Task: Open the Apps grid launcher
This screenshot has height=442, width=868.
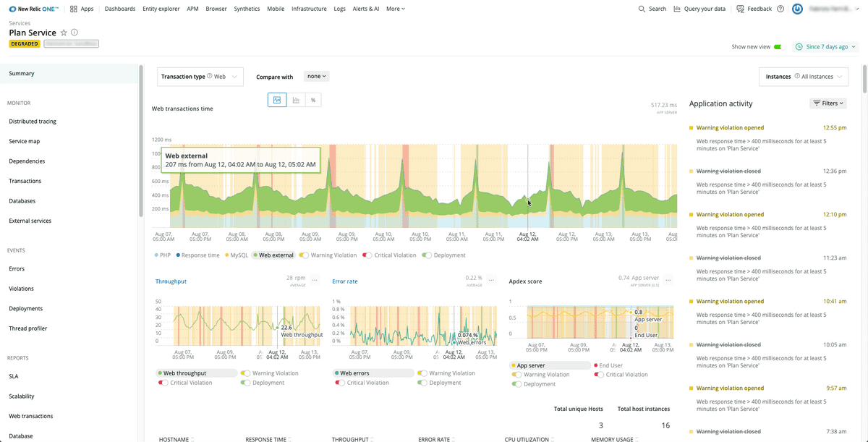Action: [x=82, y=9]
